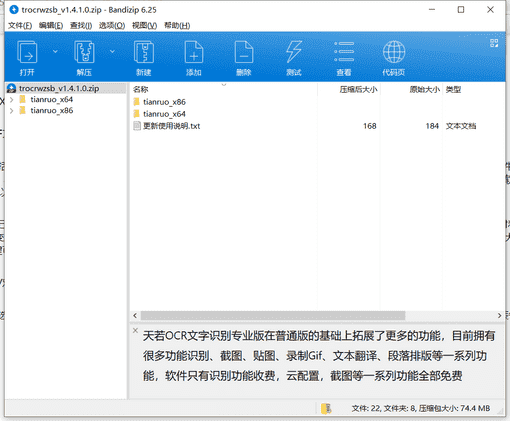Click the text file icon of 更新使用说明.txt

point(137,126)
